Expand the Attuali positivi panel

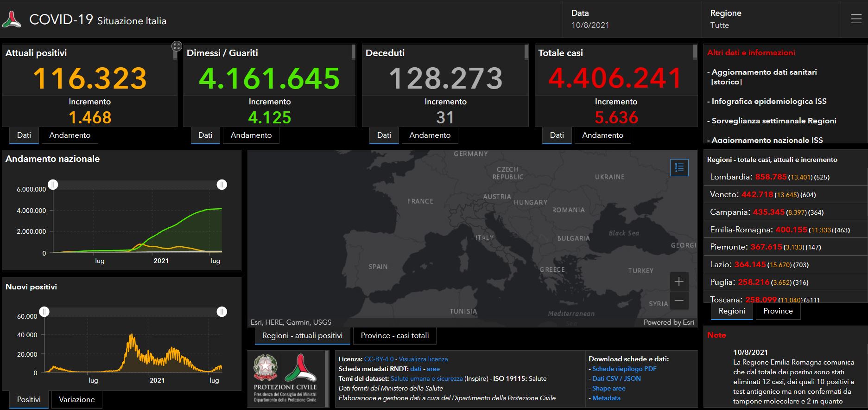pos(177,46)
